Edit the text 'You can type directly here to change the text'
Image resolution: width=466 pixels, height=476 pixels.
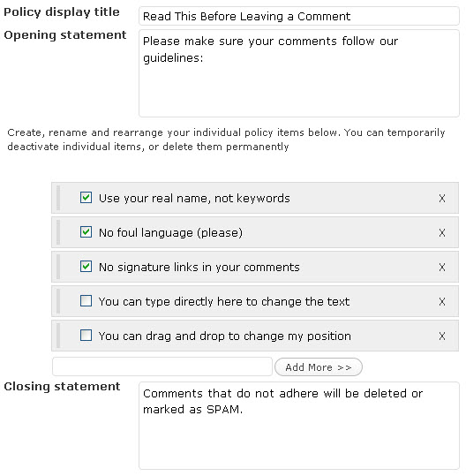pyautogui.click(x=224, y=302)
